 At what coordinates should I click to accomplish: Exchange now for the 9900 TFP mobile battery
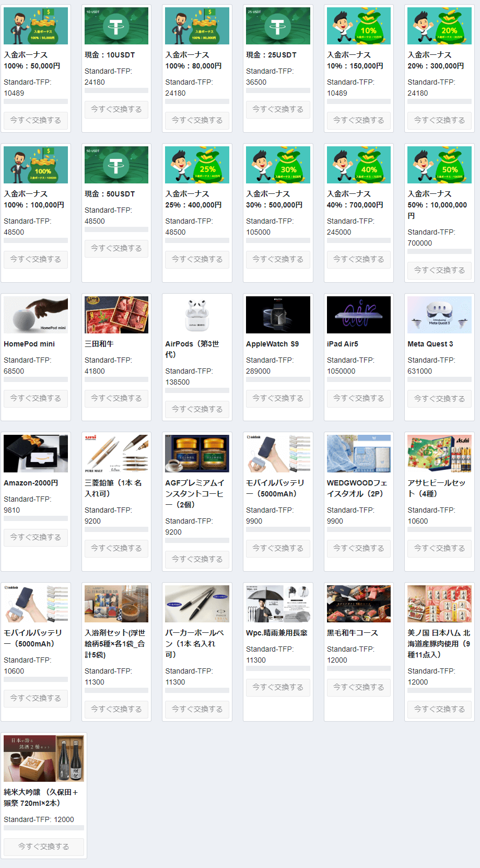click(278, 548)
